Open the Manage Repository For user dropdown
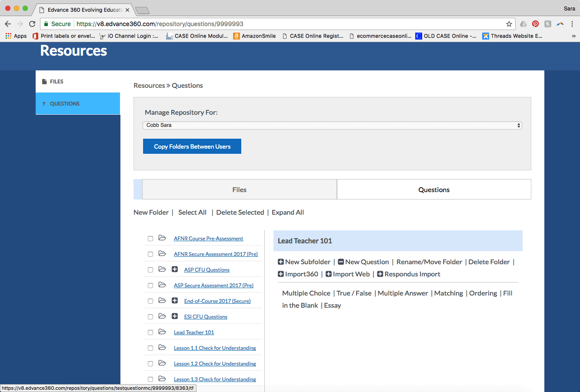Image resolution: width=580 pixels, height=392 pixels. point(332,125)
